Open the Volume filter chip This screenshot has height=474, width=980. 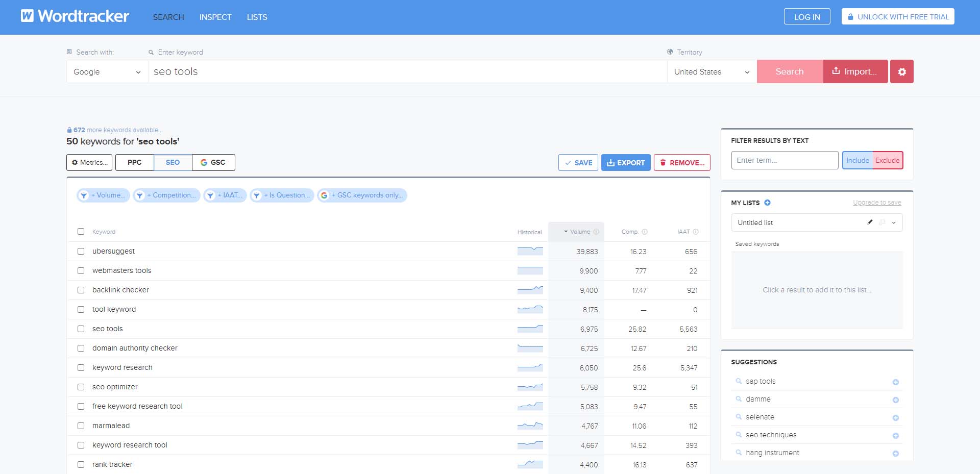tap(104, 195)
